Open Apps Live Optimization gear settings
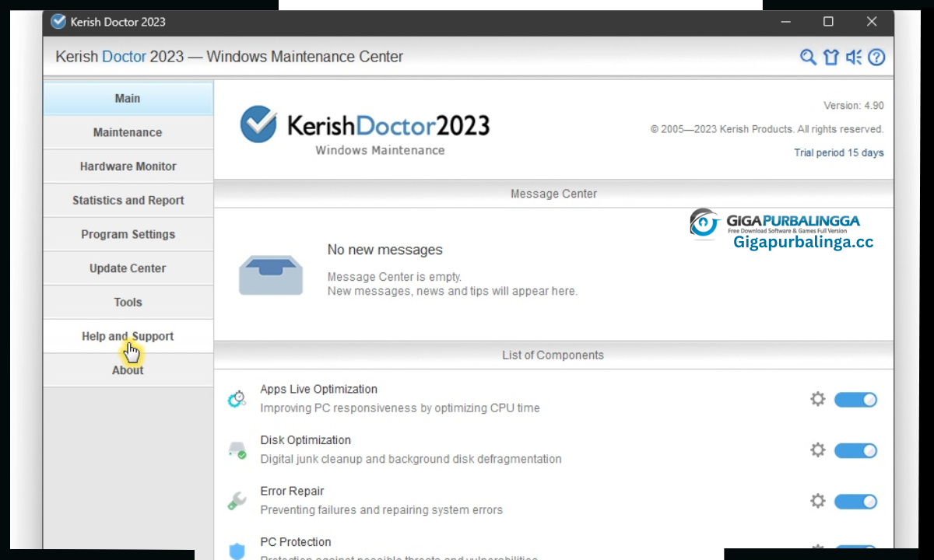This screenshot has height=560, width=934. tap(817, 399)
